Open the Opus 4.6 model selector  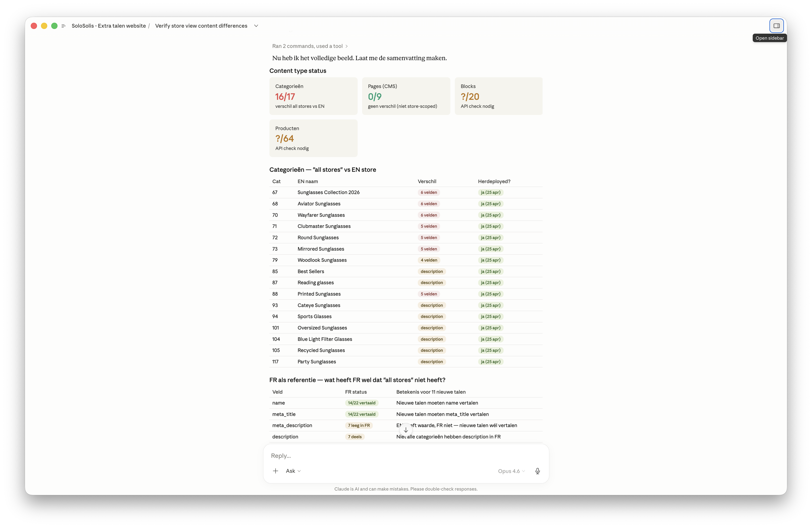pyautogui.click(x=511, y=471)
